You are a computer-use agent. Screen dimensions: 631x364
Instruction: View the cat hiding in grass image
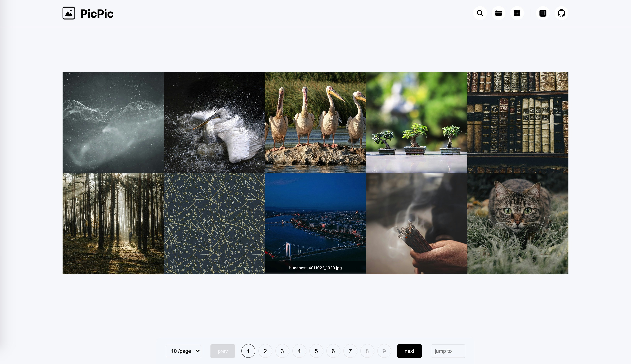pyautogui.click(x=518, y=223)
